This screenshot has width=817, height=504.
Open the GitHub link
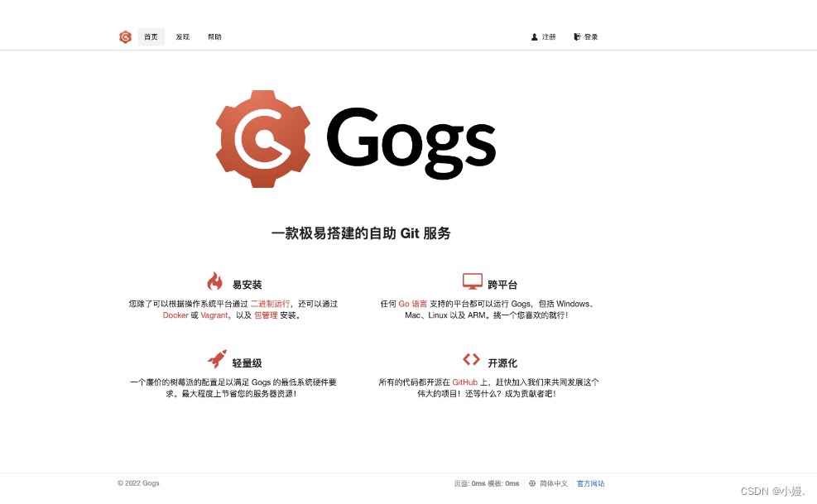pos(464,382)
